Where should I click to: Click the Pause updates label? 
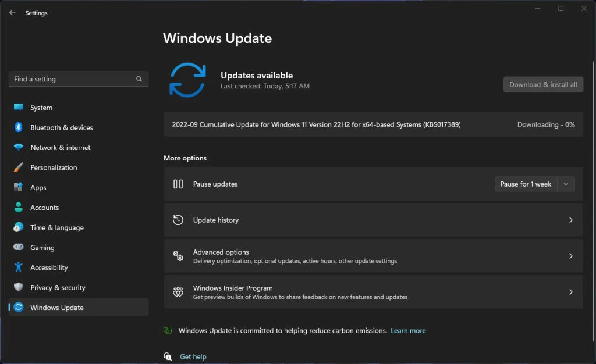tap(215, 184)
